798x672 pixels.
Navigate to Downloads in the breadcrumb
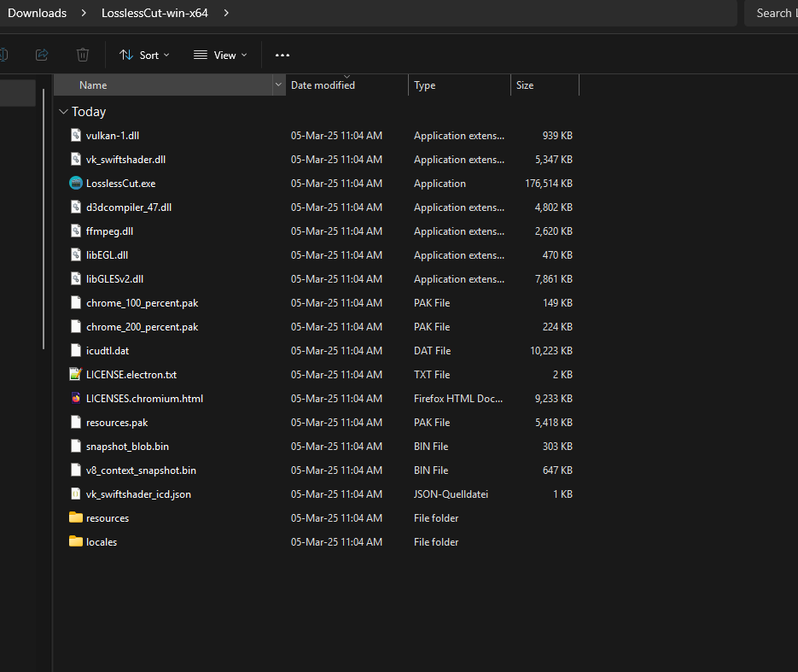[x=38, y=13]
